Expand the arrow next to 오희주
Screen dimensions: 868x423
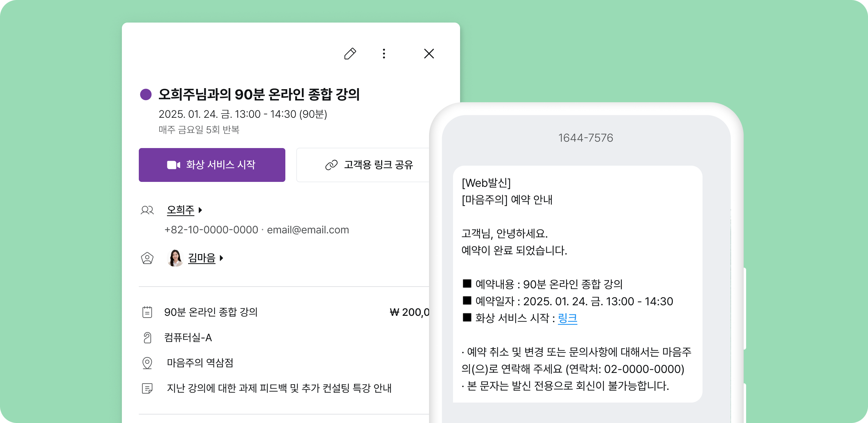point(200,210)
